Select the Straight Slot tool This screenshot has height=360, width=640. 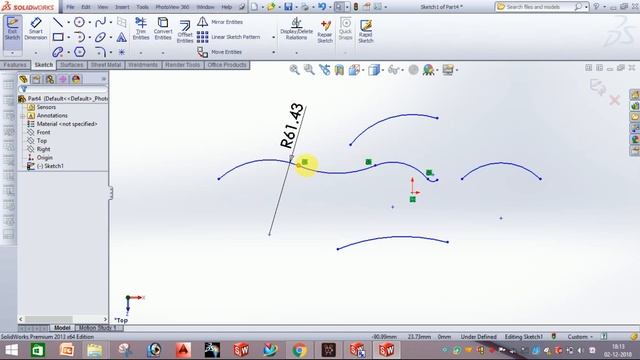(x=58, y=52)
